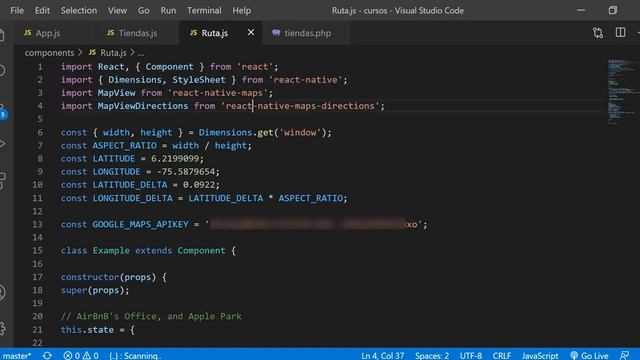The width and height of the screenshot is (640, 360).
Task: Click the components breadcrumb folder
Action: 49,53
